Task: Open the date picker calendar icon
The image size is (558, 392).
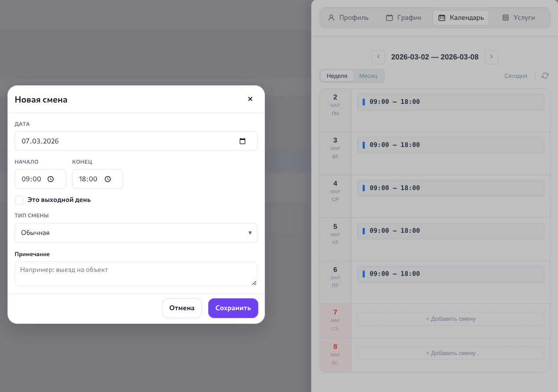Action: point(242,141)
